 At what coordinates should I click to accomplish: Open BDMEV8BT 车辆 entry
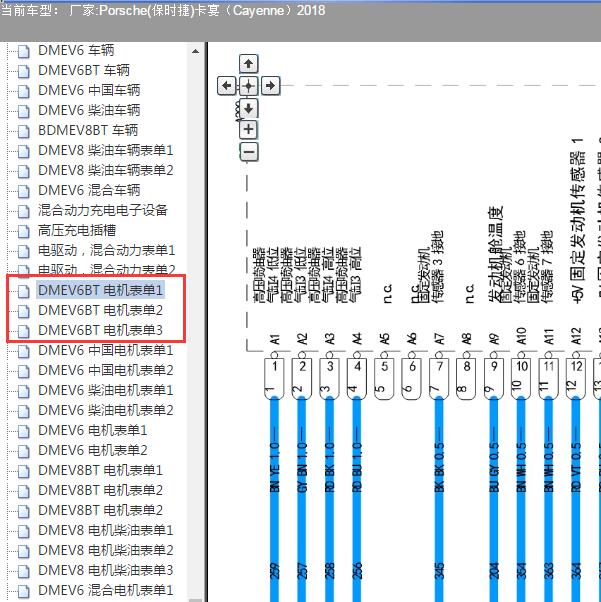[88, 130]
